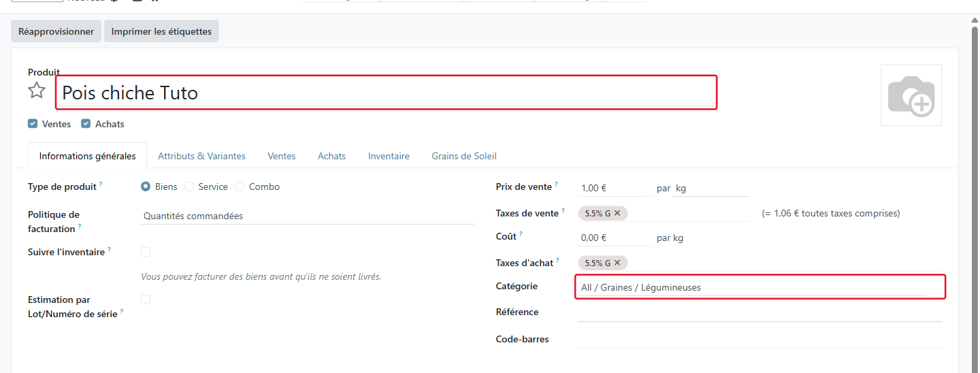The width and height of the screenshot is (980, 373).
Task: Edit the product name Pois chiche Tuto
Action: (x=387, y=93)
